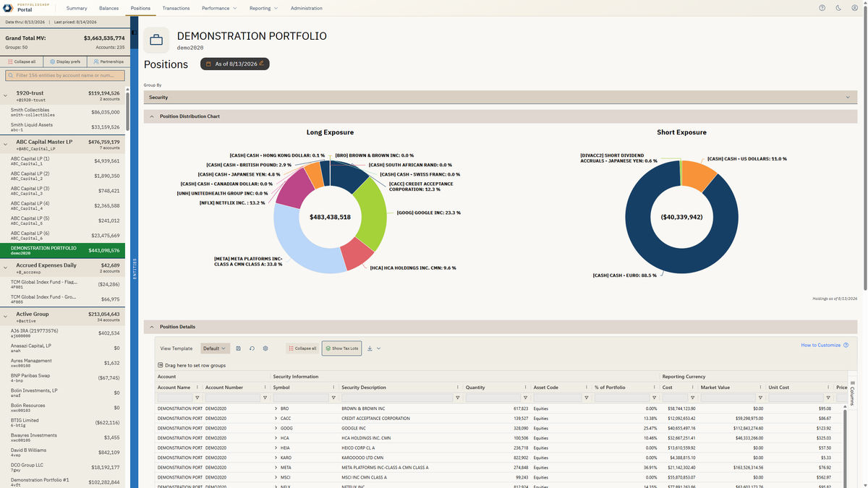Click the filter funnel under Asset Code column
Image resolution: width=868 pixels, height=488 pixels.
[x=587, y=398]
